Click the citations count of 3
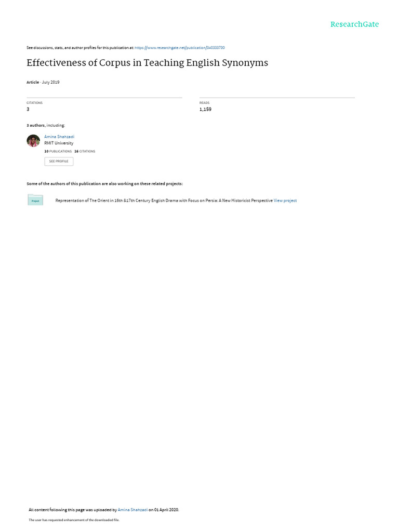This screenshot has height=532, width=399. click(28, 109)
